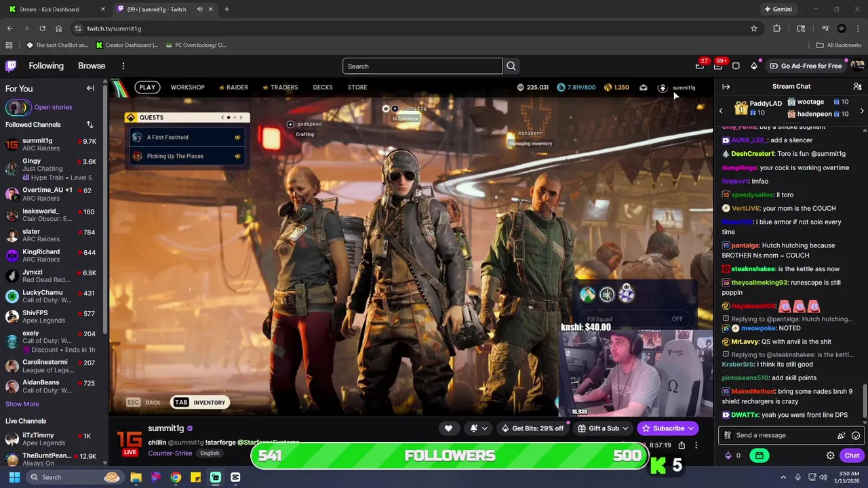Open the three-dot menu beside Browse
Viewport: 868px width, 488px height.
[x=123, y=66]
